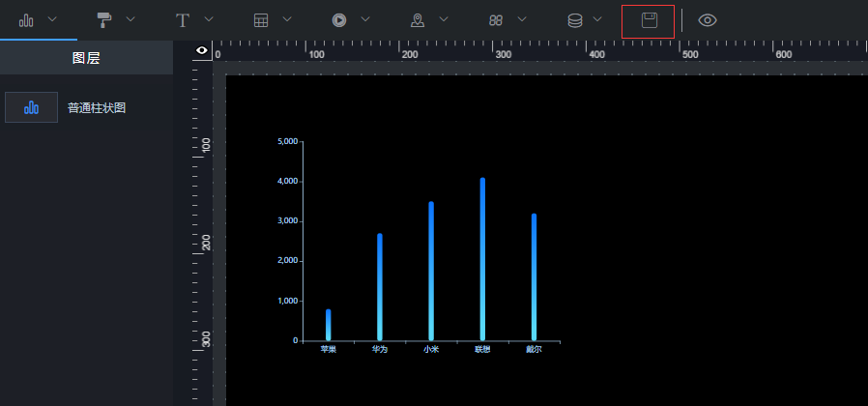Click the horizontal ruler at 500 mark
This screenshot has height=406, width=868.
point(690,54)
